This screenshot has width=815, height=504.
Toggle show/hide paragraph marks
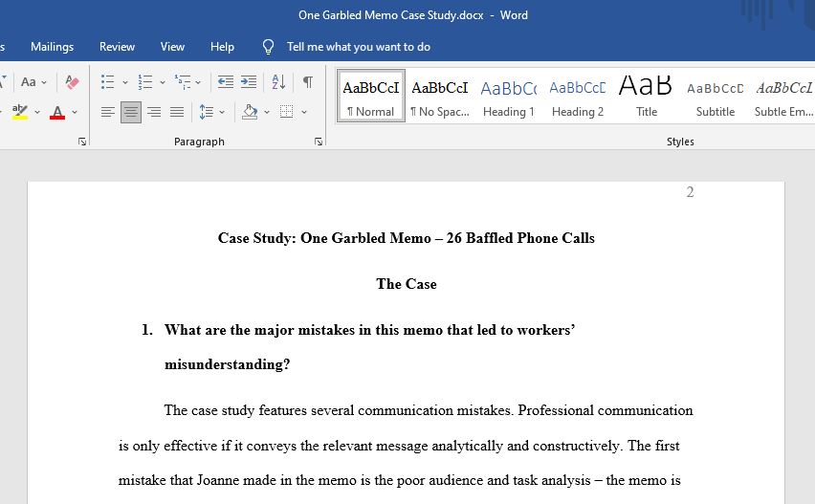click(x=308, y=81)
